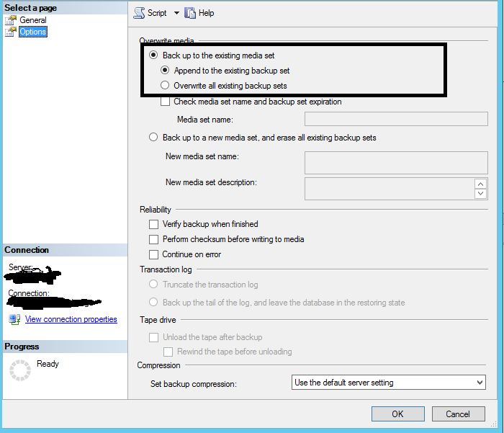504x433 pixels.
Task: Select Truncate the transaction log
Action: [153, 284]
